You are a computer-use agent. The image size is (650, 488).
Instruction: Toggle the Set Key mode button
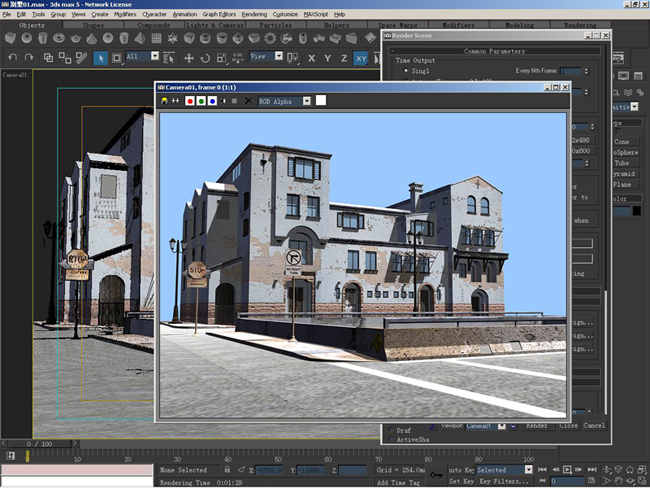coord(461,481)
